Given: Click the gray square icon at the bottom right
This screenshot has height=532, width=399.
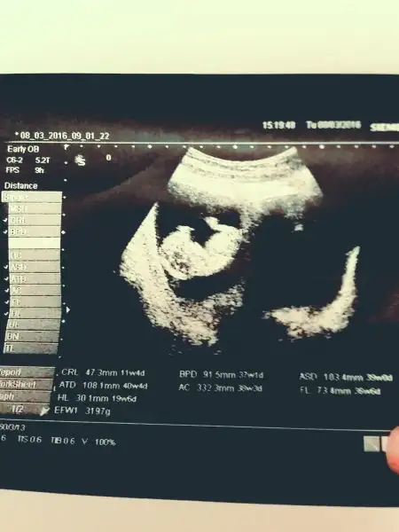Looking at the screenshot, I should coord(372,444).
